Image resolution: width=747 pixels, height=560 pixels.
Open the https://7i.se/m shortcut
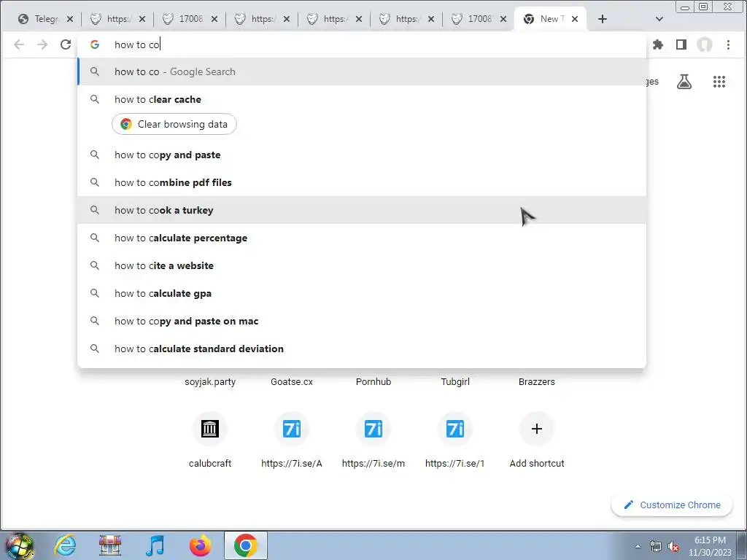[373, 440]
